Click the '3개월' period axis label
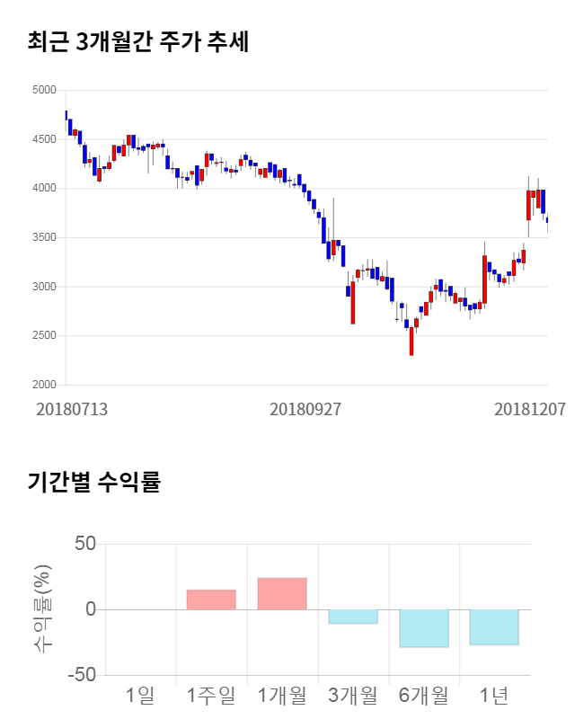 (353, 695)
